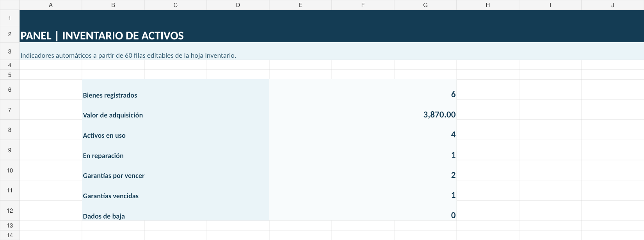Select the 'Activos en uso' label cell

176,130
